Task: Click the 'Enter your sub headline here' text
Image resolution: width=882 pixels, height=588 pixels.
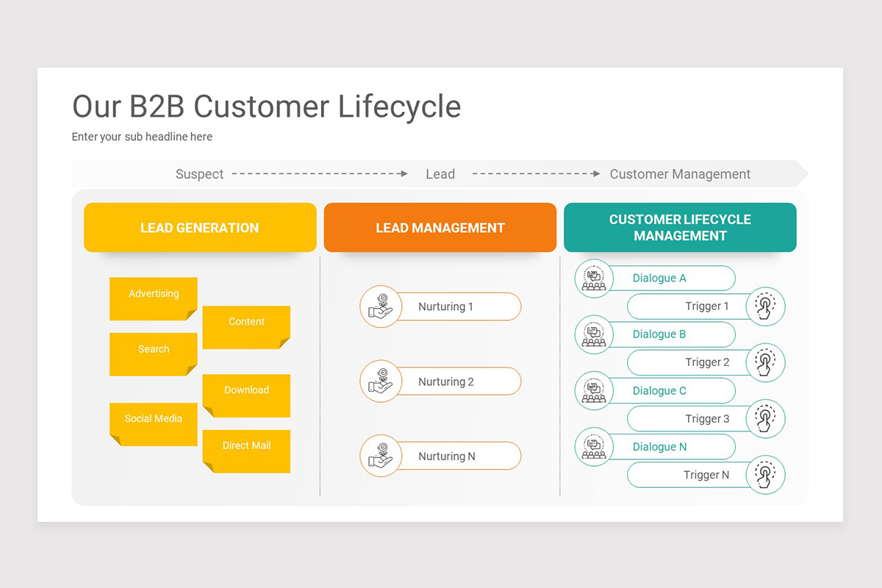Action: pos(142,137)
